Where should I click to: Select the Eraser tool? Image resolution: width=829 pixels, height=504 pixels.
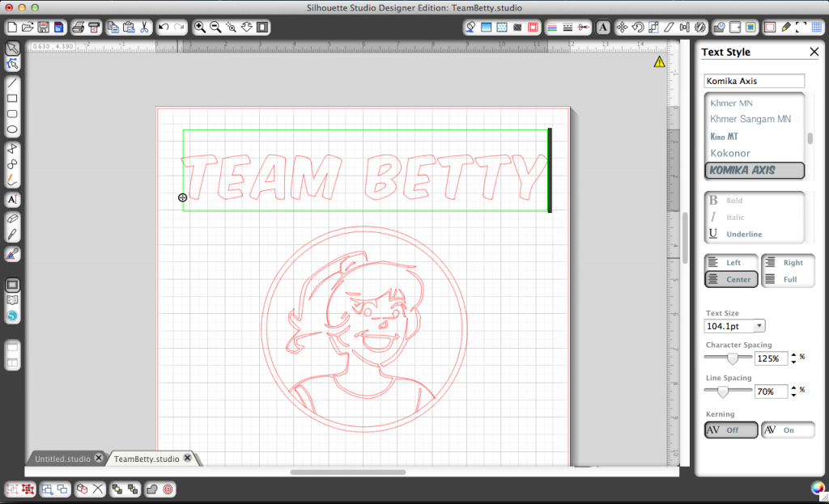click(12, 218)
